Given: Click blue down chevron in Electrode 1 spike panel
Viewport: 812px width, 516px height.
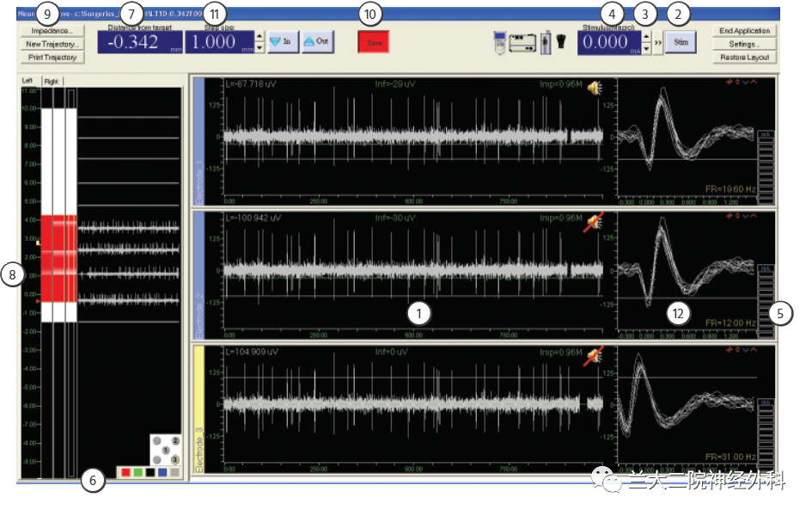Looking at the screenshot, I should (x=746, y=82).
